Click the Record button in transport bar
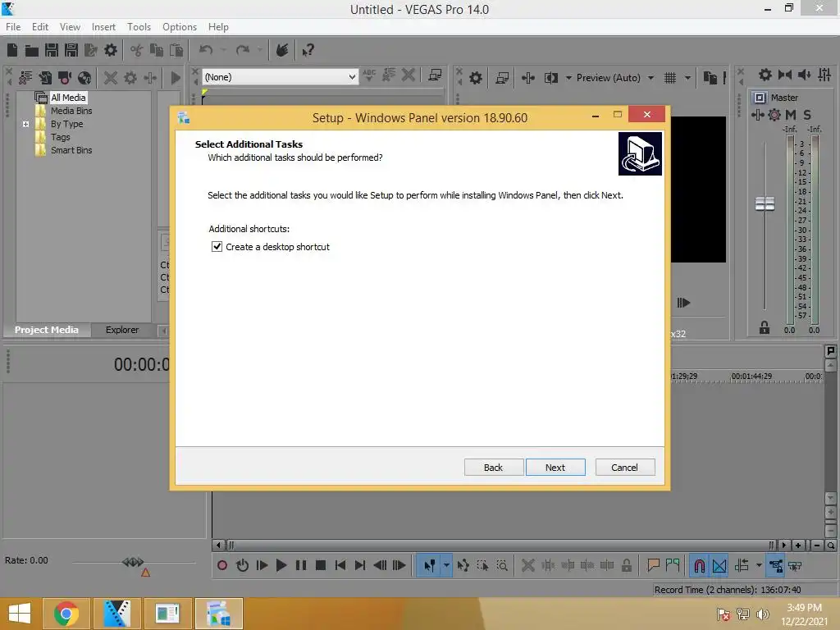Image resolution: width=840 pixels, height=630 pixels. 222,566
